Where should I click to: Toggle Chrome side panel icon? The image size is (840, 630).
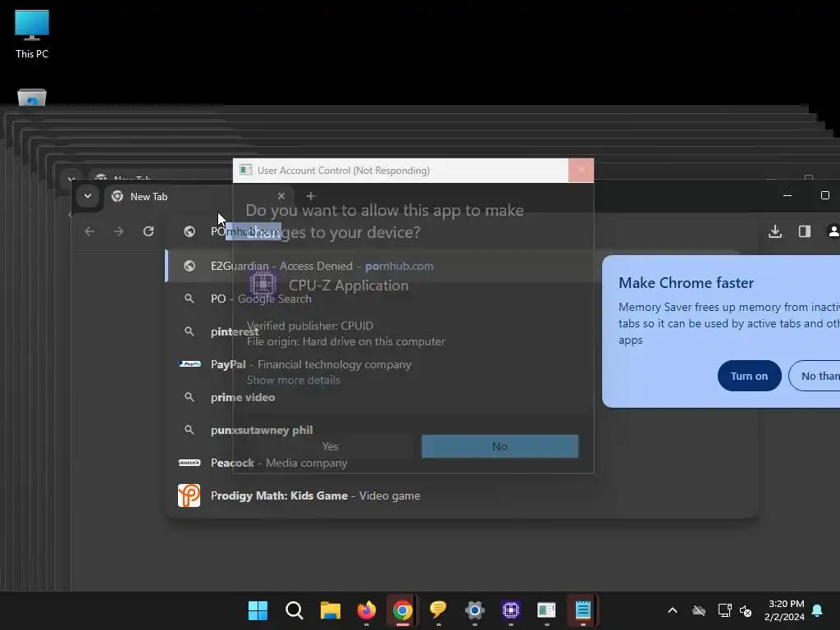click(804, 231)
